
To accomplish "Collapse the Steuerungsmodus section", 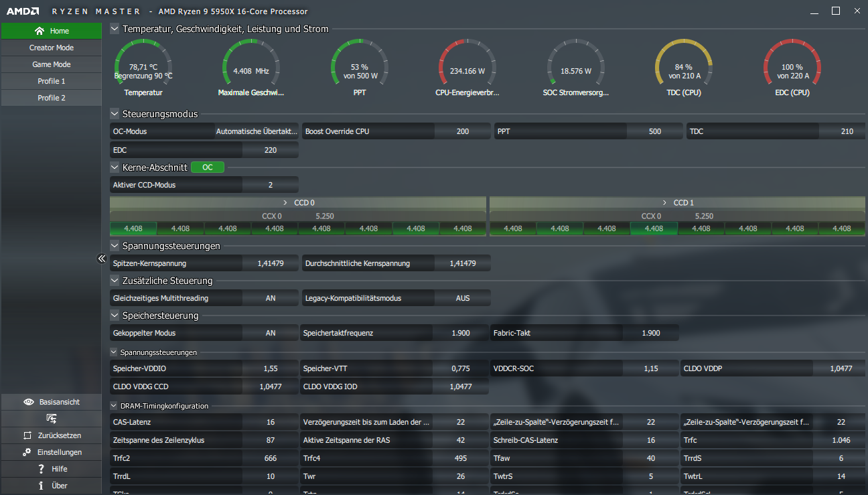I will tap(115, 114).
